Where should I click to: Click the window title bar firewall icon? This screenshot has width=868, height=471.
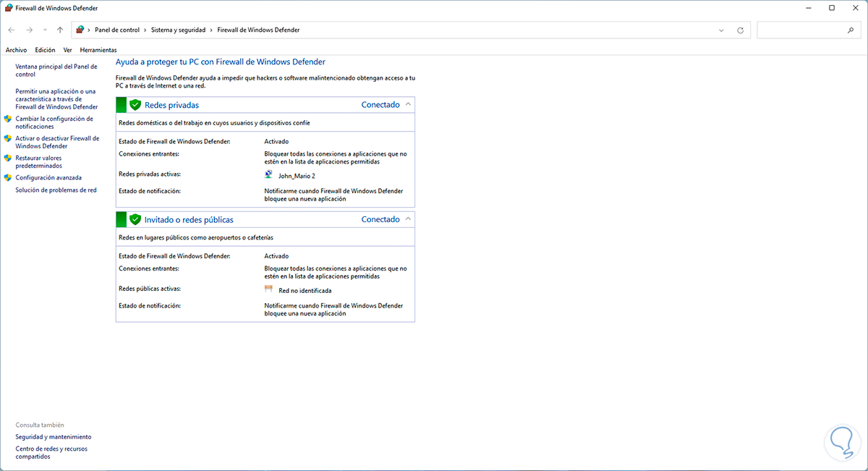coord(8,8)
